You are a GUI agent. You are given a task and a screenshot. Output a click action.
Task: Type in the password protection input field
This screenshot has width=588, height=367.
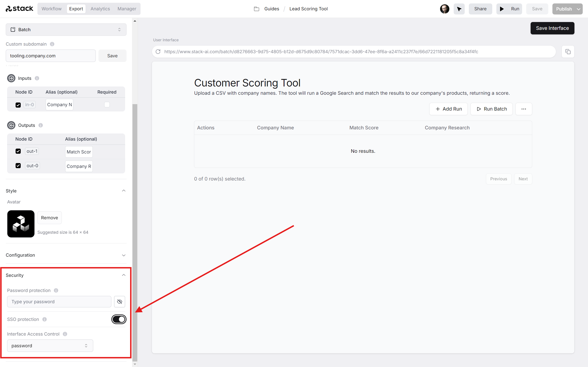coord(59,301)
